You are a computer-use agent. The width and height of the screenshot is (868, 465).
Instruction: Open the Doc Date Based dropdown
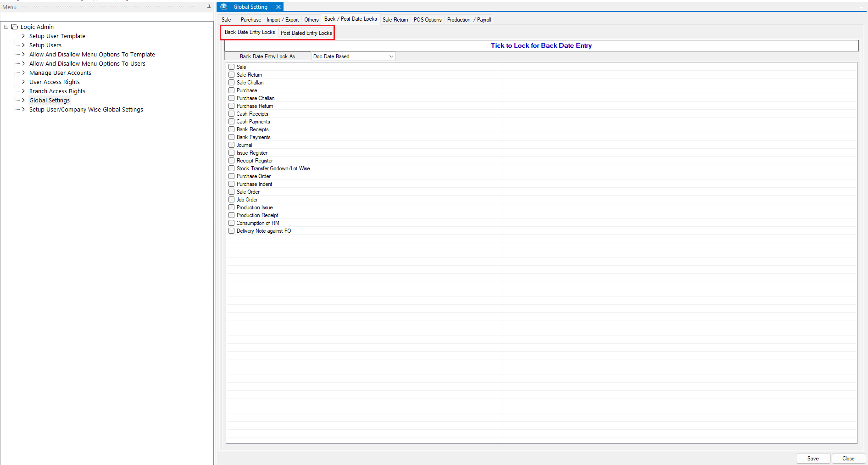(391, 56)
